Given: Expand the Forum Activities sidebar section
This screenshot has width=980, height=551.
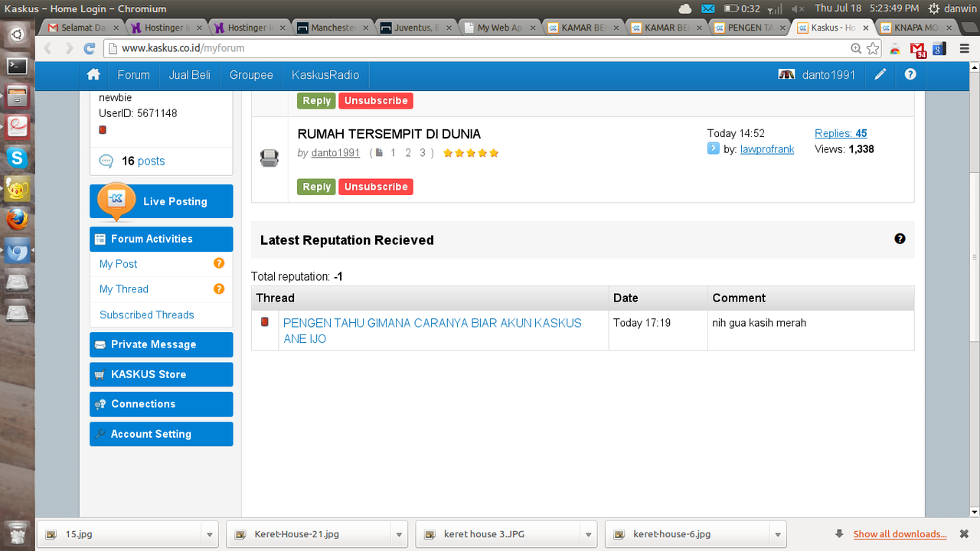Looking at the screenshot, I should tap(161, 239).
